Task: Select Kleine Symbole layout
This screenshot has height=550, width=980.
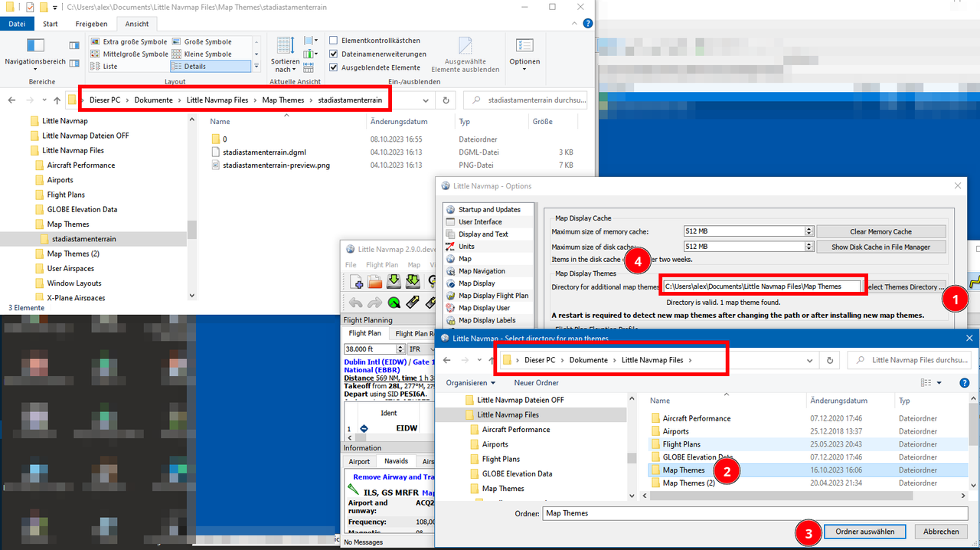Action: click(x=202, y=54)
